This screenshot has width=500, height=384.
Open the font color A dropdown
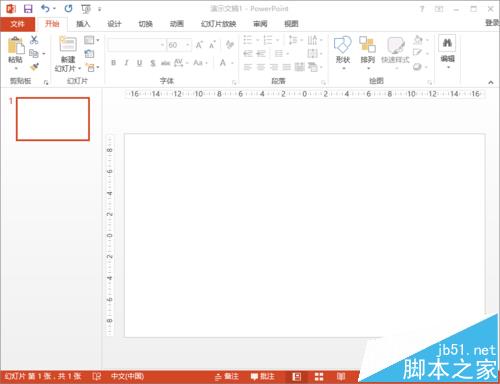226,63
